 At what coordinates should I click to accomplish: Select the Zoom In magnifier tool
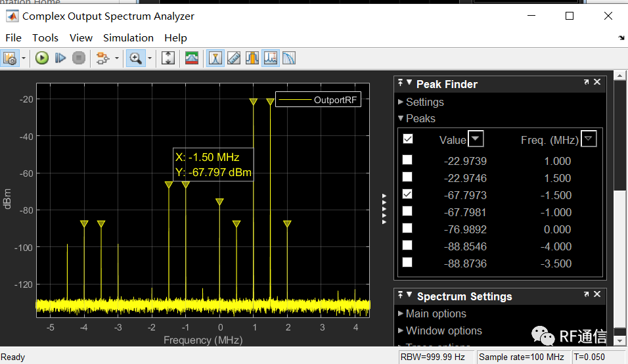135,58
